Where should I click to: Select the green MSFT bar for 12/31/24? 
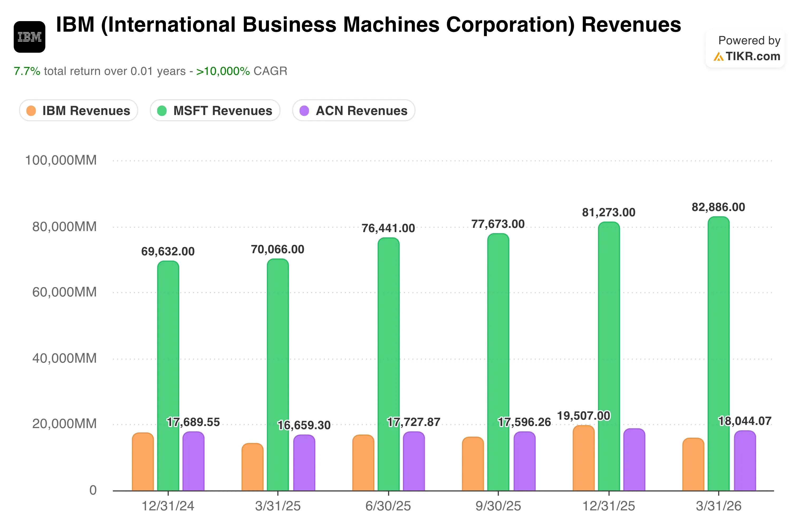168,376
